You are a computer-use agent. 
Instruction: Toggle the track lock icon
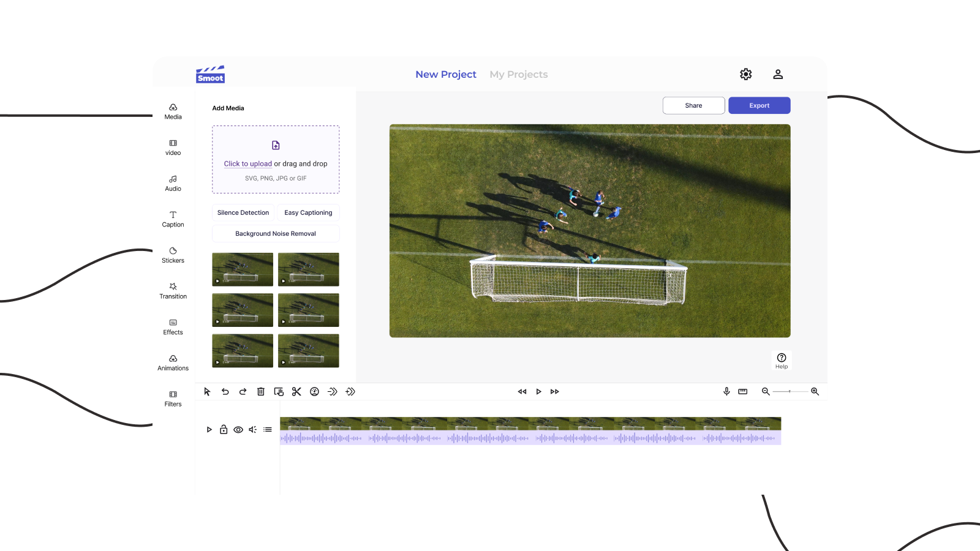(224, 430)
